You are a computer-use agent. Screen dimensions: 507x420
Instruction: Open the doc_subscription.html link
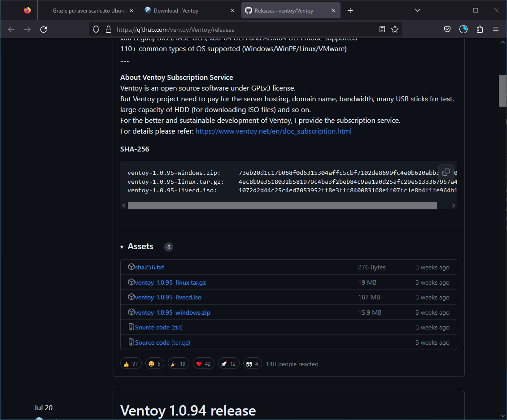click(274, 131)
